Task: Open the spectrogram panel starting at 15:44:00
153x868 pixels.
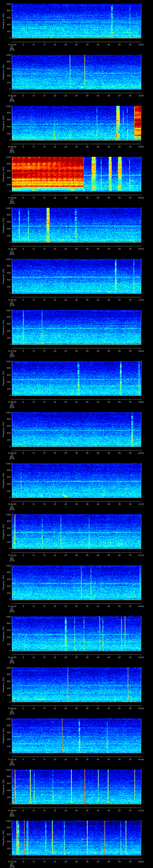Action: click(76, 685)
